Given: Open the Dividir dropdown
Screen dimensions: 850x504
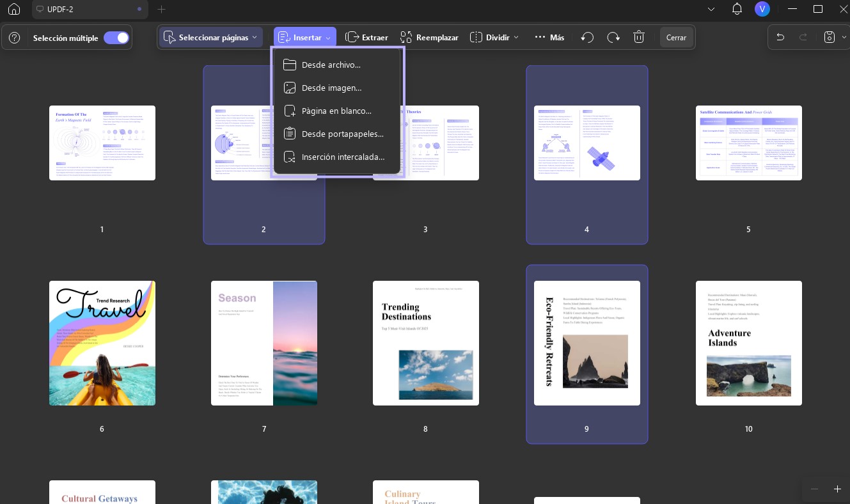Looking at the screenshot, I should [494, 38].
